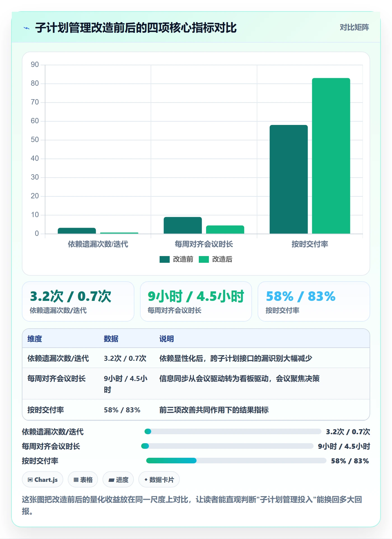
Task: Select the table text 前三项改善共同作用下的结果指标
Action: [214, 410]
